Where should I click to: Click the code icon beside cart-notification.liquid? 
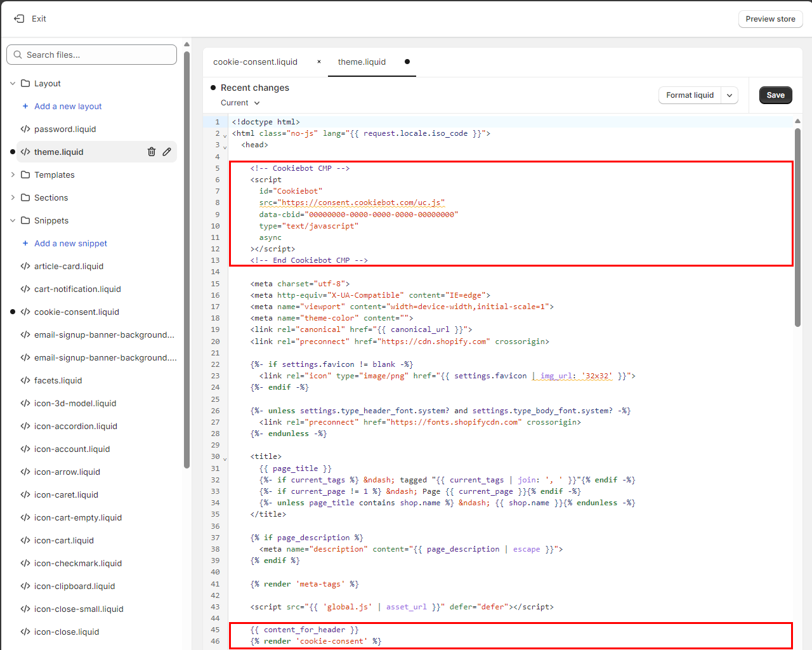(25, 289)
